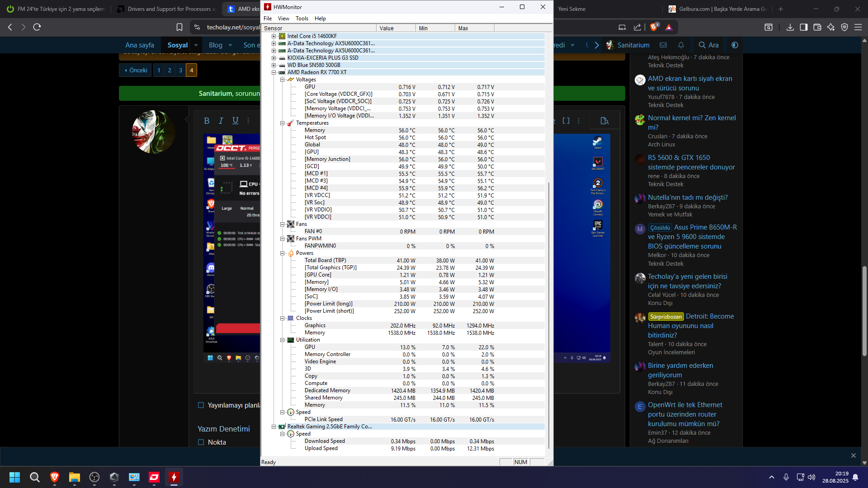
Task: Click the Max column header
Action: (475, 28)
